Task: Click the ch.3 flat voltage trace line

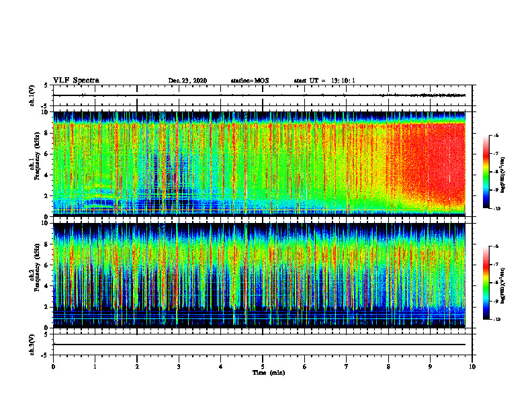Action: coord(259,345)
